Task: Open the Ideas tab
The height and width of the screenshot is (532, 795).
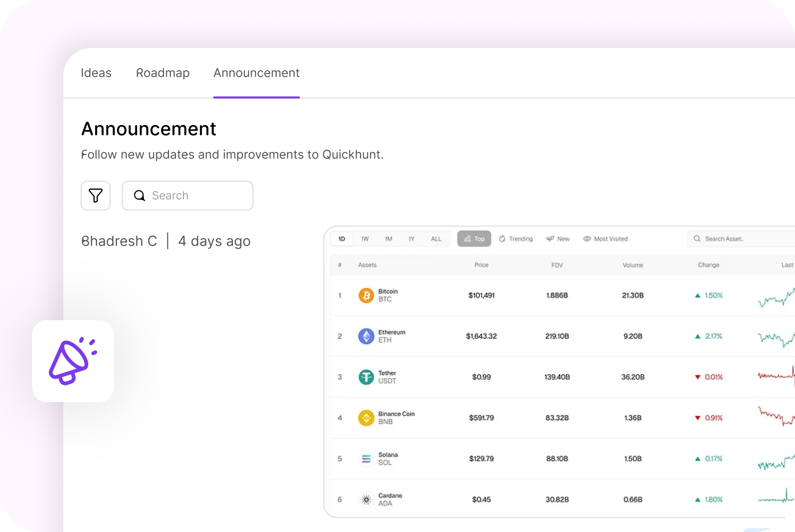Action: tap(96, 73)
